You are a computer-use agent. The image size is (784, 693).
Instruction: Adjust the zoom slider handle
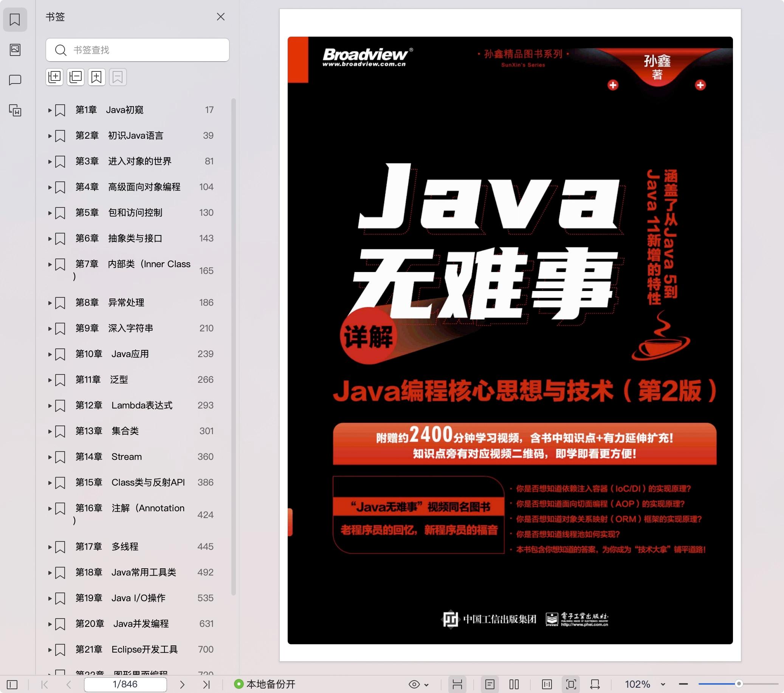[x=739, y=684]
